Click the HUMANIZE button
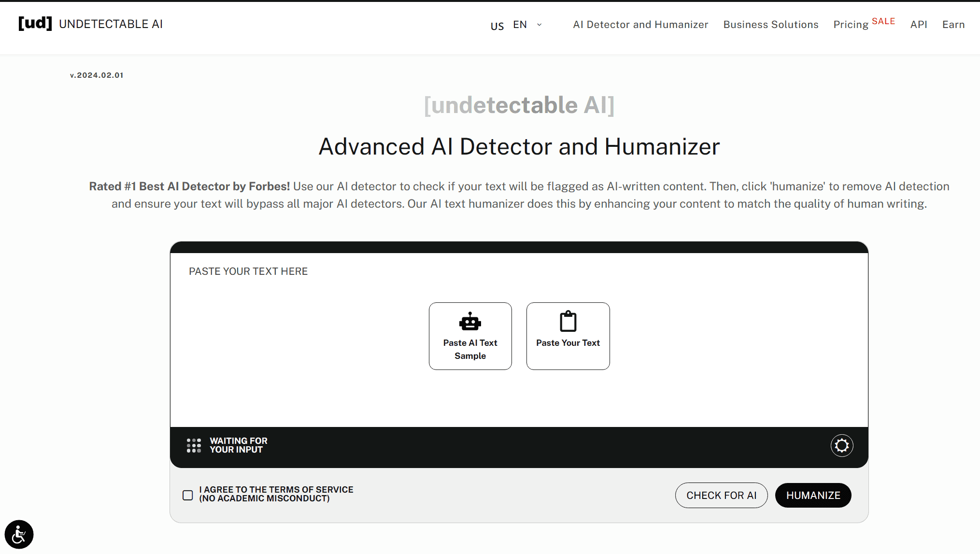The image size is (980, 554). [812, 495]
